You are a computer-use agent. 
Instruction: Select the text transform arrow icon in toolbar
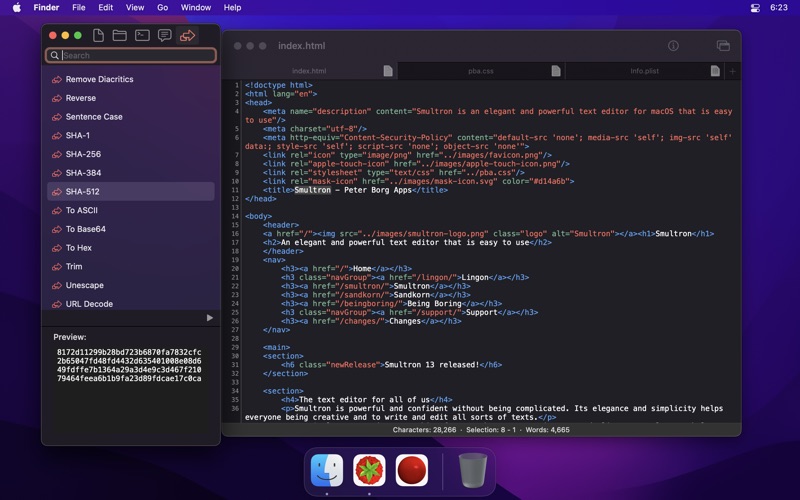187,35
